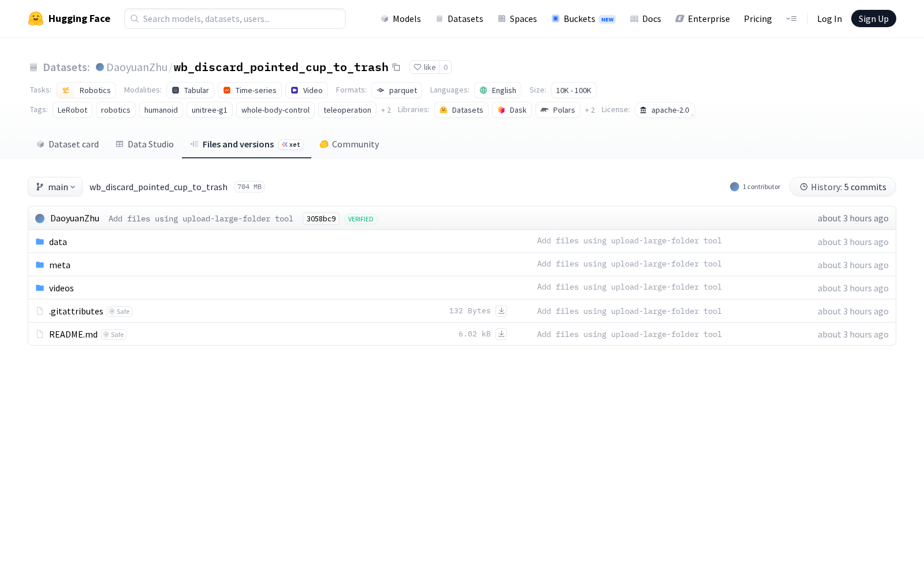Open commit 3058bc9
Viewport: 924px width, 578px height.
321,218
